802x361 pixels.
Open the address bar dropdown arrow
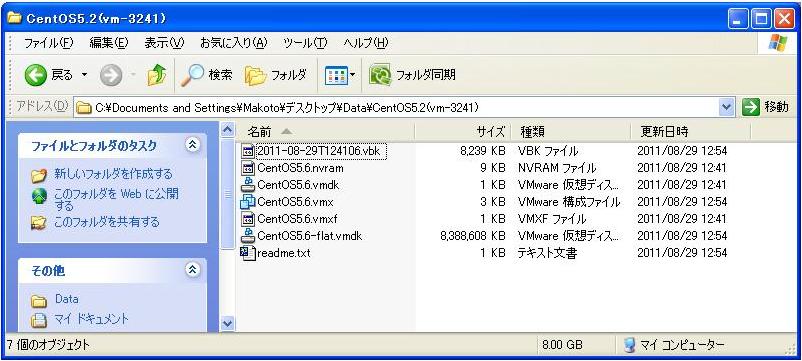coord(726,107)
